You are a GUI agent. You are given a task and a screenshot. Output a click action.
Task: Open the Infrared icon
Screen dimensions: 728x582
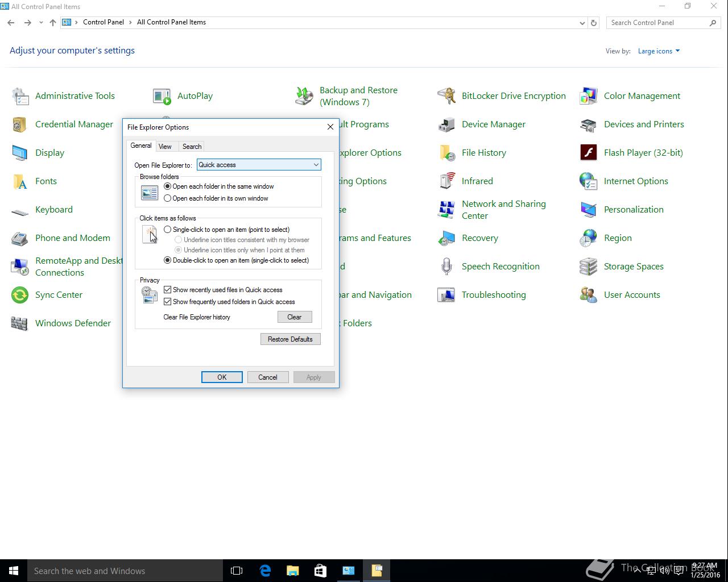[446, 181]
